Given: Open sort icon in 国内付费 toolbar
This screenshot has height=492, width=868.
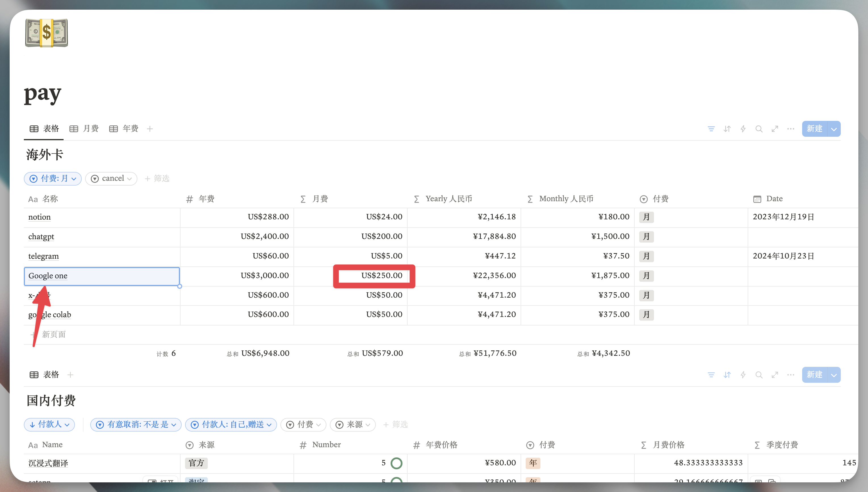Looking at the screenshot, I should (x=727, y=375).
